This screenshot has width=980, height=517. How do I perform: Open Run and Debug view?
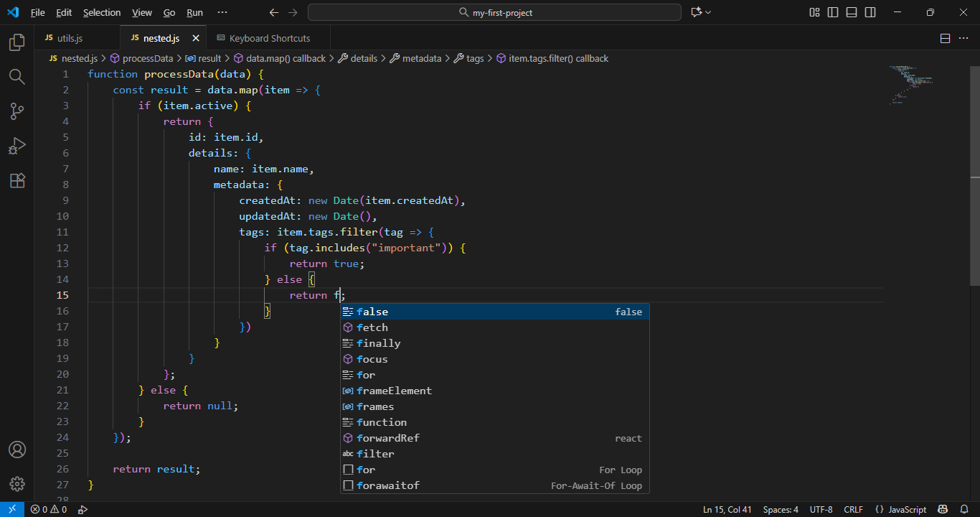coord(17,146)
